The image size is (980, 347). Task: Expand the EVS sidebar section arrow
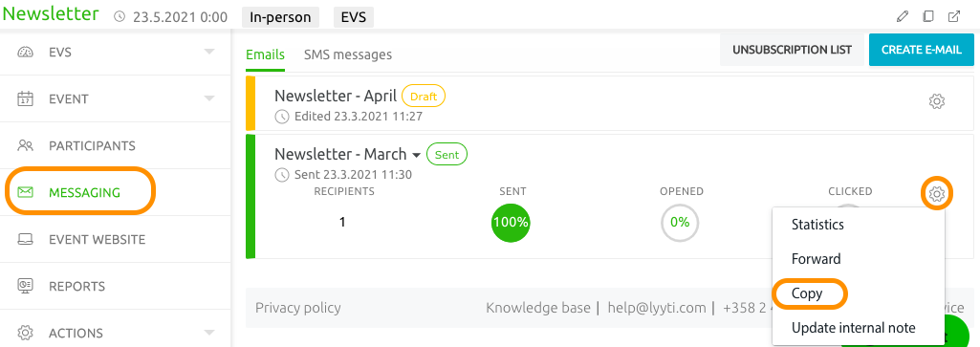(209, 52)
